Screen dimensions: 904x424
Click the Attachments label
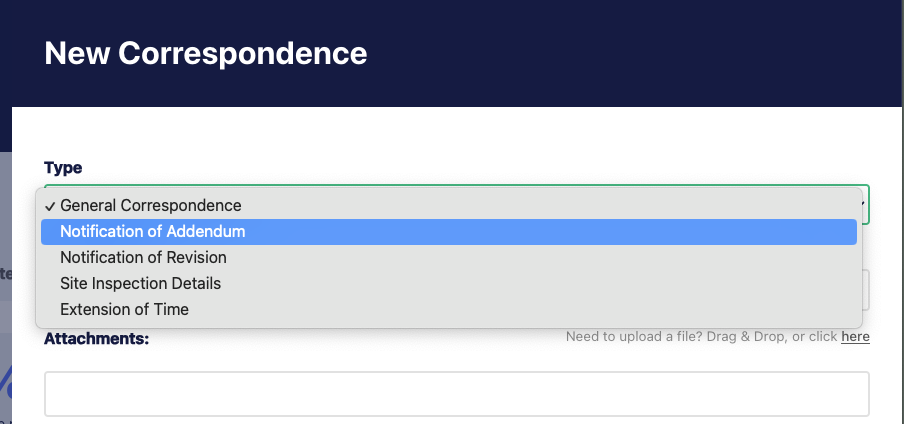click(x=96, y=339)
